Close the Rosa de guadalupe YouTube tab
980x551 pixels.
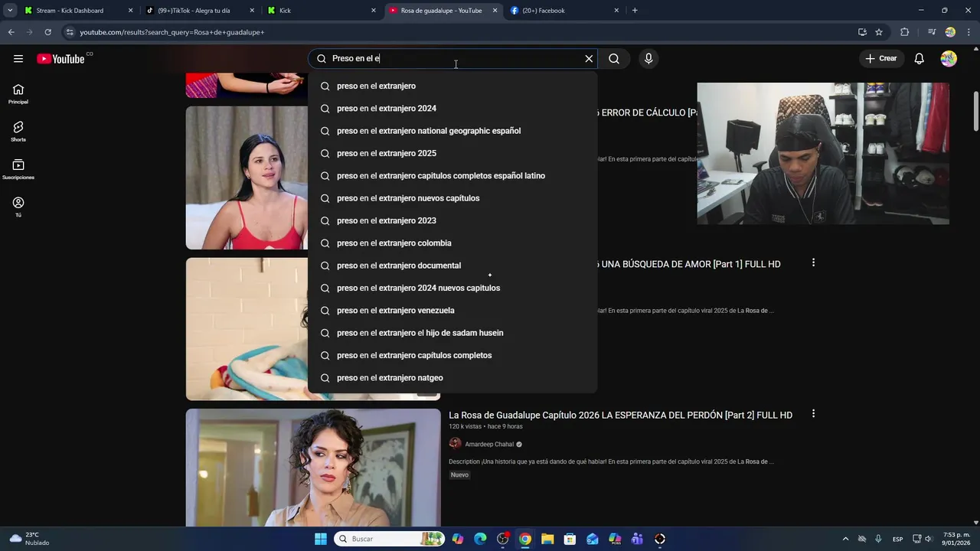495,11
